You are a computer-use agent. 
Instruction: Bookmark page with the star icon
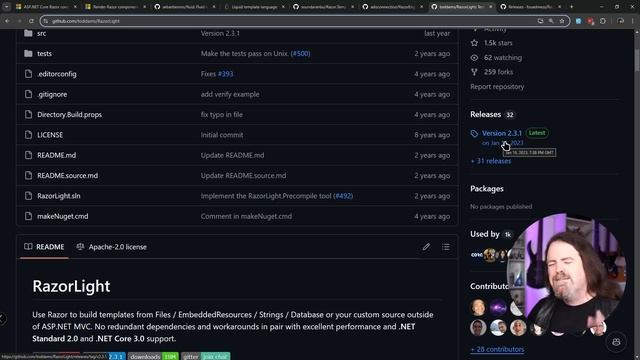click(x=562, y=21)
